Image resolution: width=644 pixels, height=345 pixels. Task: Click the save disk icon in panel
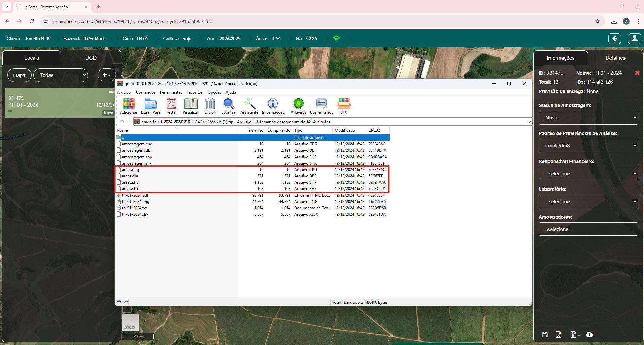pos(545,334)
